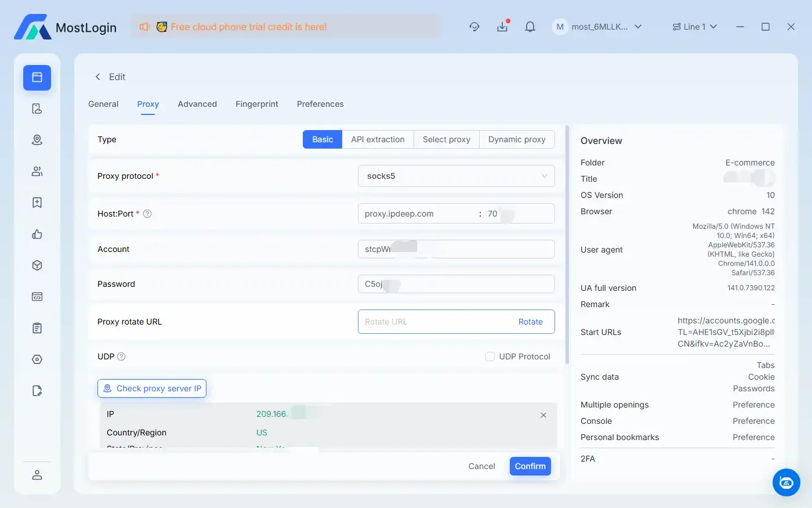
Task: Open the location pin sidebar icon
Action: point(37,140)
